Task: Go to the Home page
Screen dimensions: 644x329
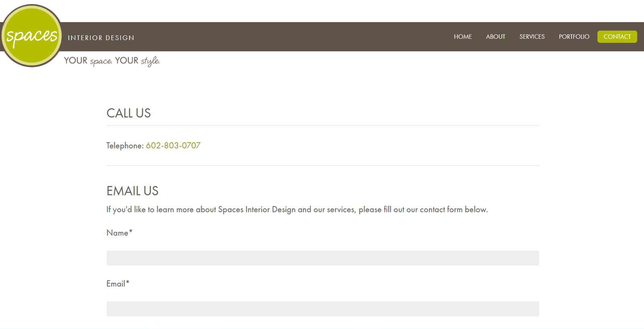Action: 462,37
